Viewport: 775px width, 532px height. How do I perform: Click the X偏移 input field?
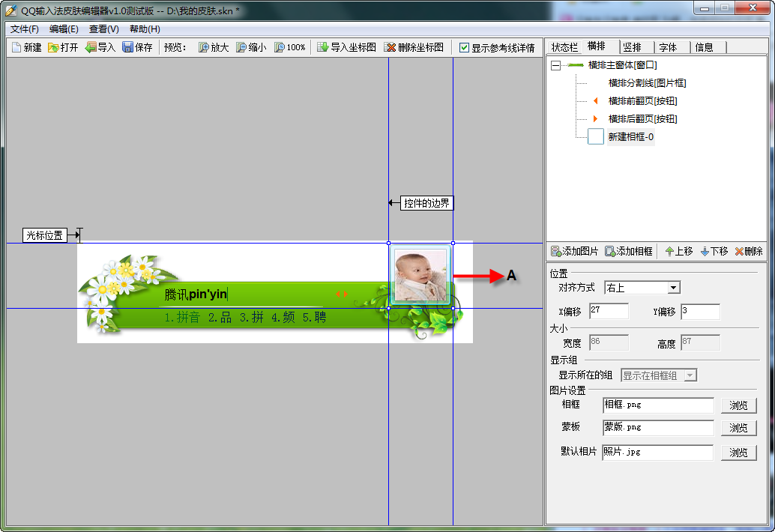coord(609,311)
